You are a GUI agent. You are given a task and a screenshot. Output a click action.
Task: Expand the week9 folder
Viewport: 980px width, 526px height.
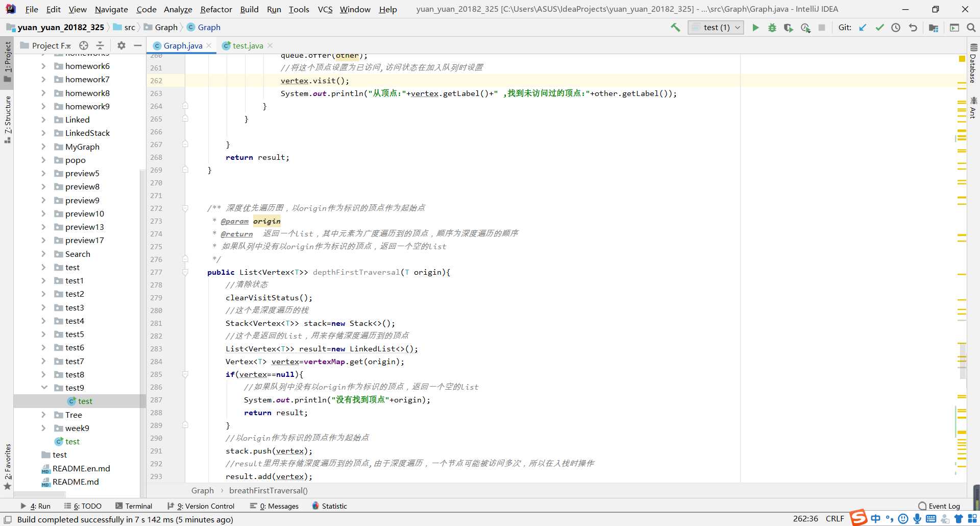click(x=43, y=428)
